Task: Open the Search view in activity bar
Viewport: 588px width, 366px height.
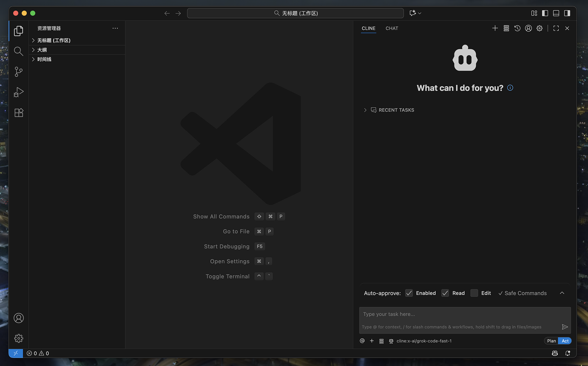Action: (19, 51)
